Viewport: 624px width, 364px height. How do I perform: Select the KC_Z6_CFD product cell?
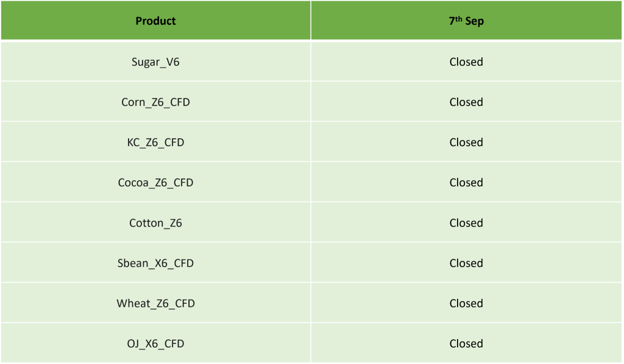[155, 142]
